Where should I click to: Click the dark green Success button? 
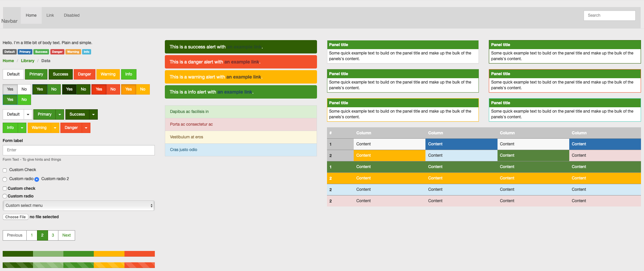click(60, 74)
